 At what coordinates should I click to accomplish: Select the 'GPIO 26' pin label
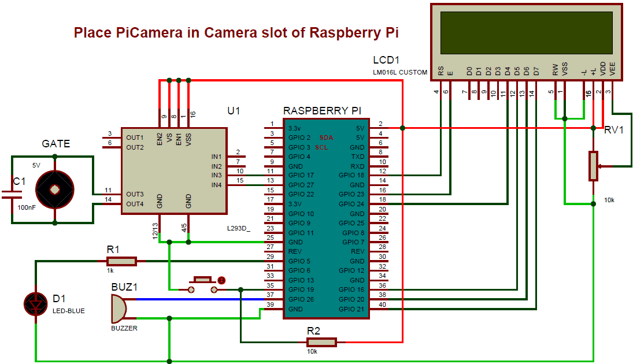301,299
